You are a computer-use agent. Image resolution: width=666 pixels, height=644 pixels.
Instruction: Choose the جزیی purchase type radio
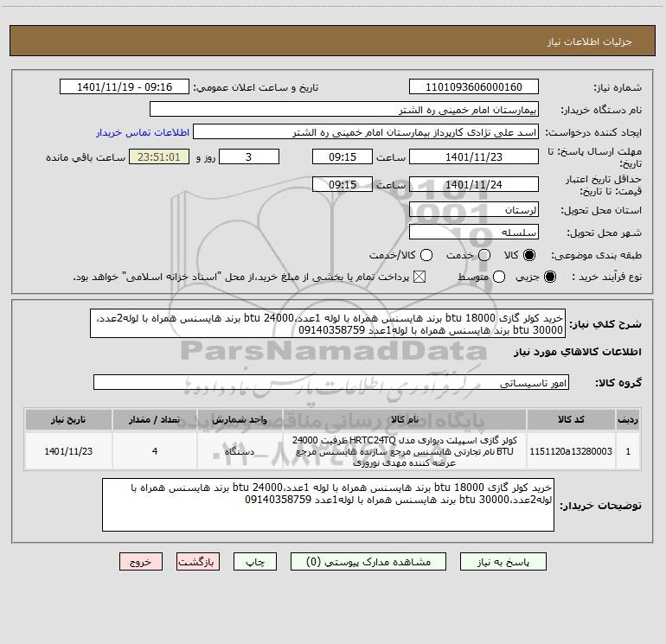(549, 277)
